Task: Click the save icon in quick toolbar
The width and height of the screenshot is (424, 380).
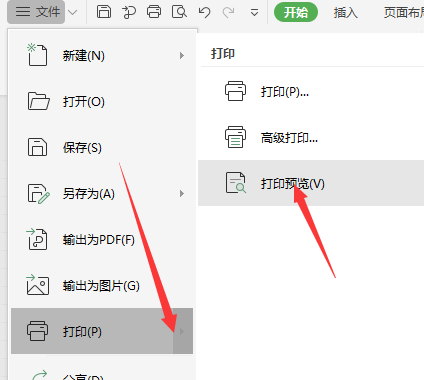Action: (104, 12)
